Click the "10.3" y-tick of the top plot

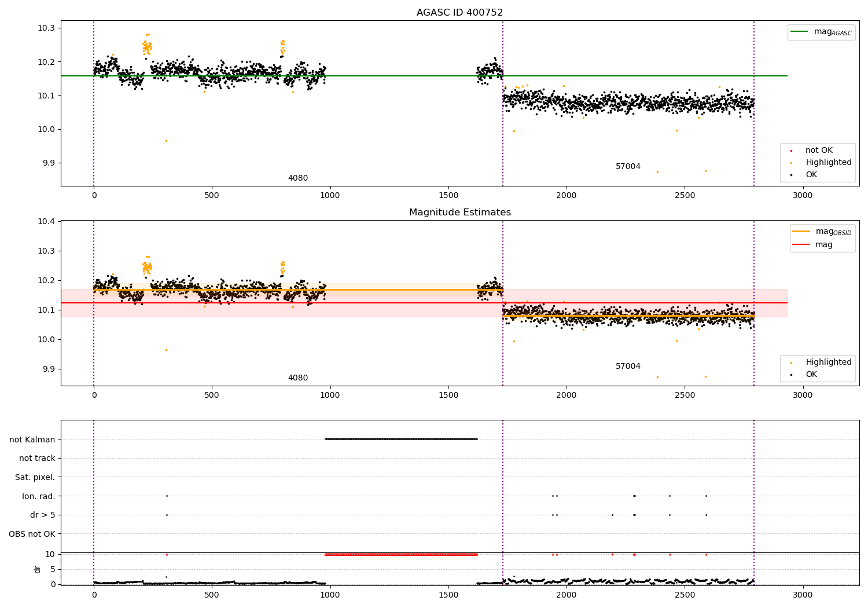click(46, 28)
